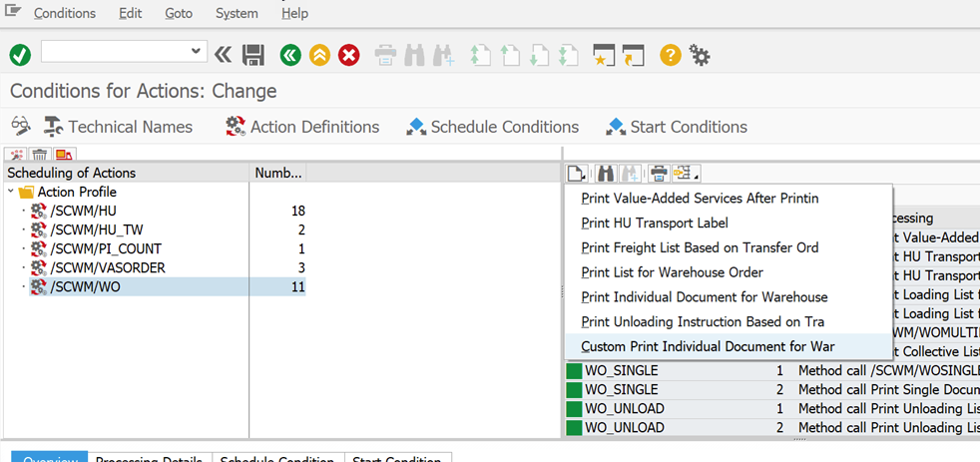Image resolution: width=980 pixels, height=462 pixels.
Task: Click the value 18 beside /SCWM/HU
Action: point(298,212)
